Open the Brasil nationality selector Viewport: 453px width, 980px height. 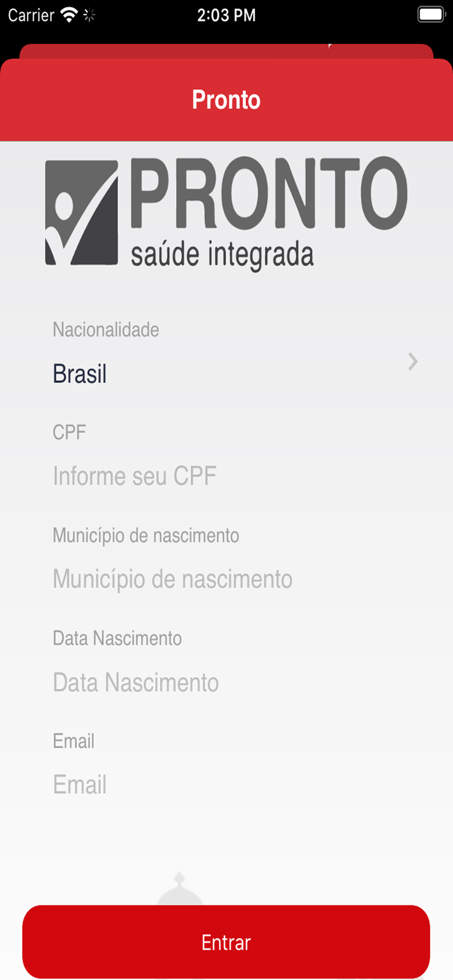coord(80,374)
